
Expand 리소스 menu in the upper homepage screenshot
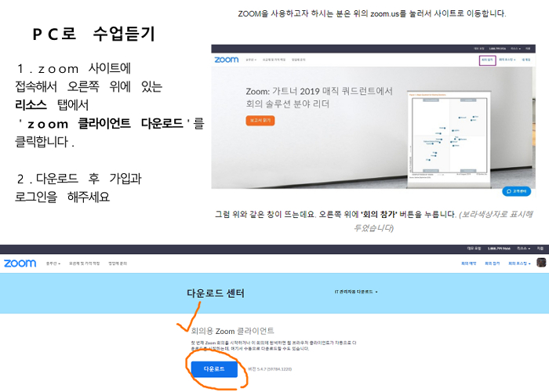pyautogui.click(x=515, y=49)
